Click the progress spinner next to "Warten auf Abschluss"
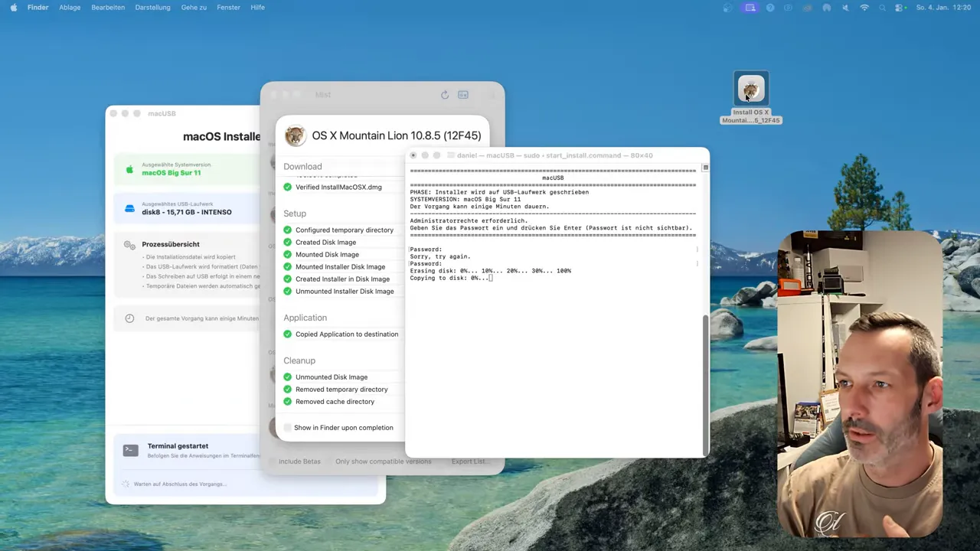 [x=126, y=484]
